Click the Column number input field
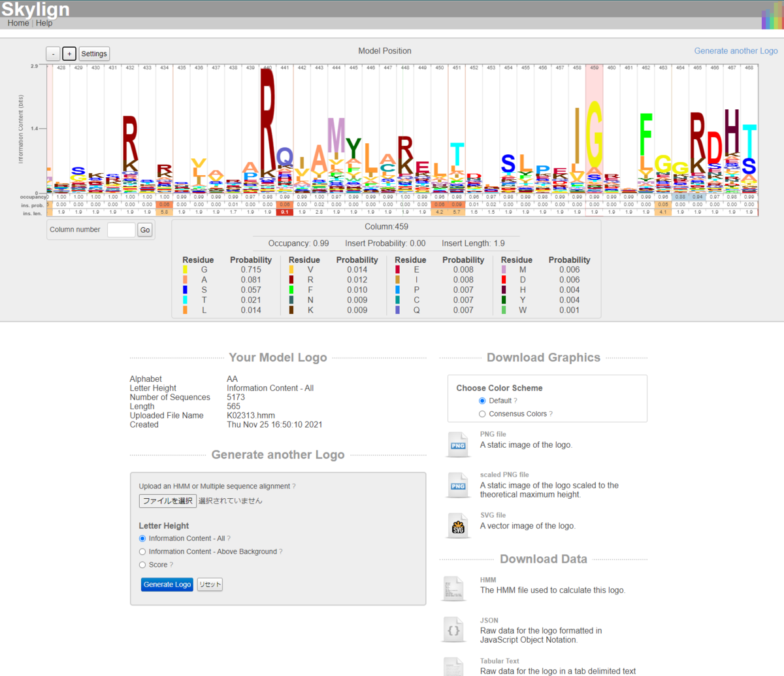This screenshot has width=784, height=676. click(121, 229)
